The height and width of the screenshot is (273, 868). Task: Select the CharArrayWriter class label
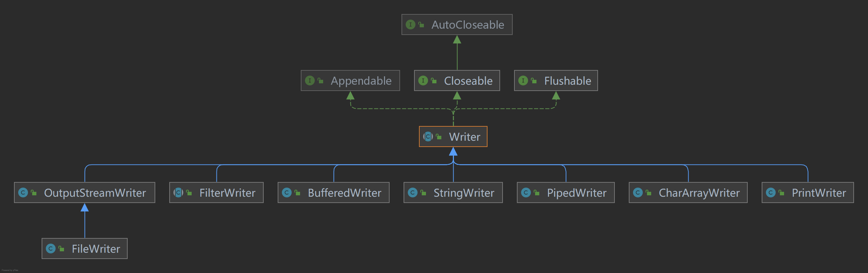(699, 193)
